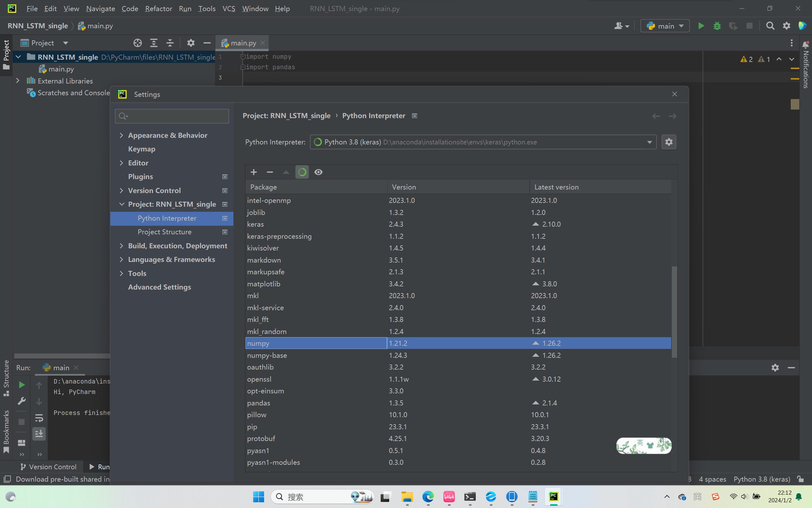Image resolution: width=812 pixels, height=508 pixels.
Task: Open the File menu
Action: [32, 8]
